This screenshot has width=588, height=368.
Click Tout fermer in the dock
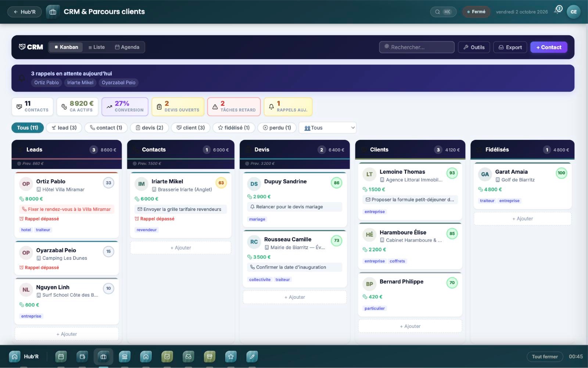545,357
